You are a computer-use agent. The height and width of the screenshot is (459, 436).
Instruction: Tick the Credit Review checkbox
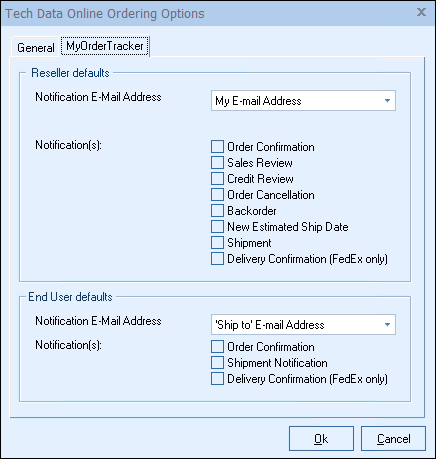pyautogui.click(x=217, y=179)
